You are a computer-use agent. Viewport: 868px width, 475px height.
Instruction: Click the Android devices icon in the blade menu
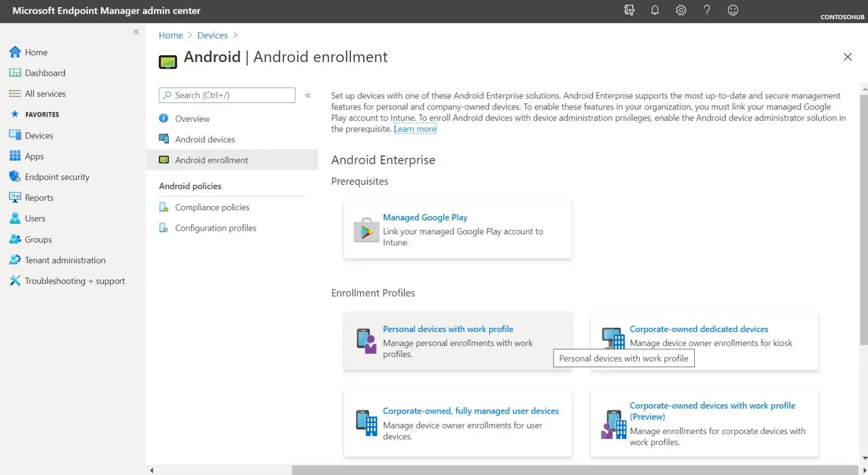(163, 139)
